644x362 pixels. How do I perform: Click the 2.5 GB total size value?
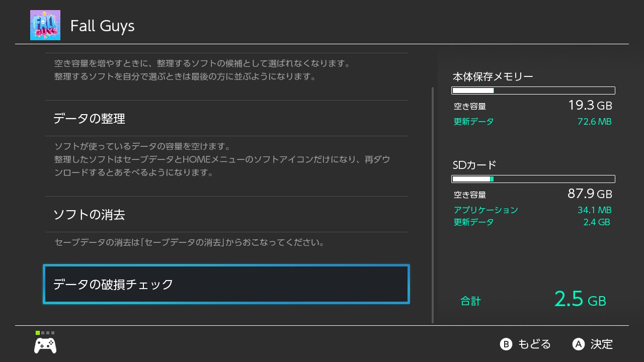click(580, 299)
